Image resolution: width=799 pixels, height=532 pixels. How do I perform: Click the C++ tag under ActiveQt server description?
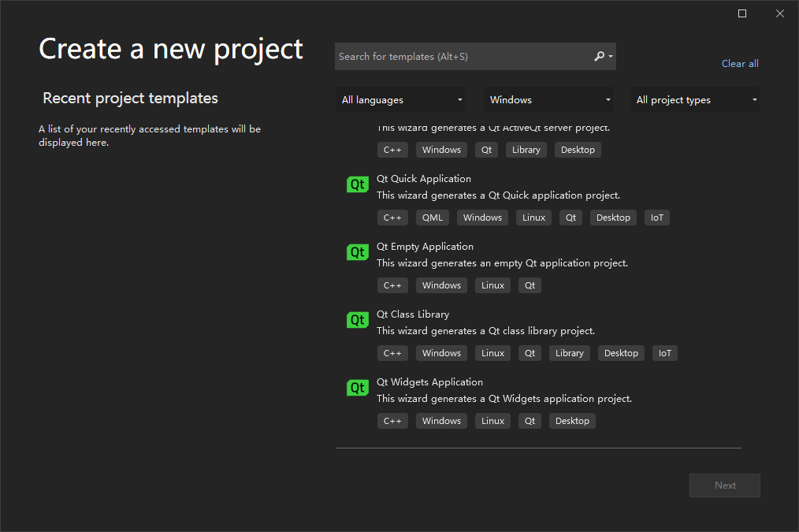tap(392, 150)
